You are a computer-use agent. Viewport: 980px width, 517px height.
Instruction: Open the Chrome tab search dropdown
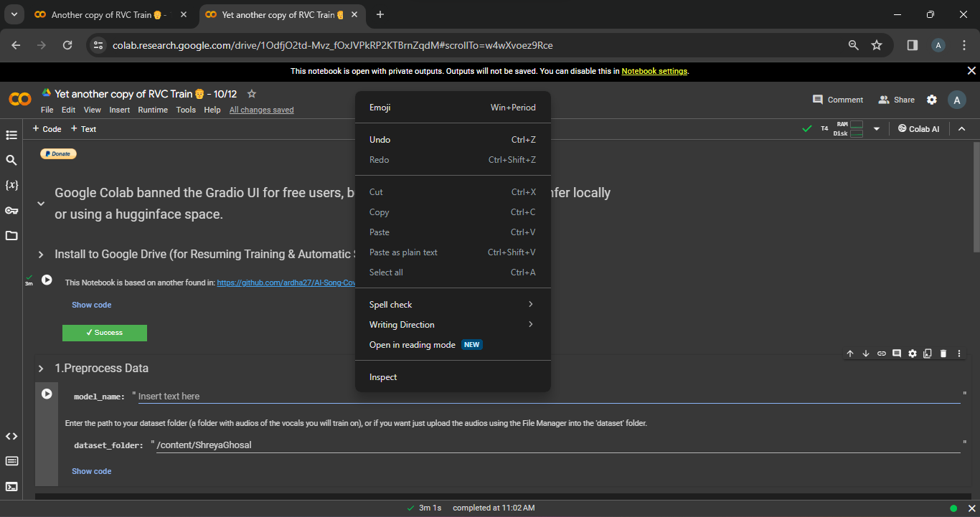point(14,14)
